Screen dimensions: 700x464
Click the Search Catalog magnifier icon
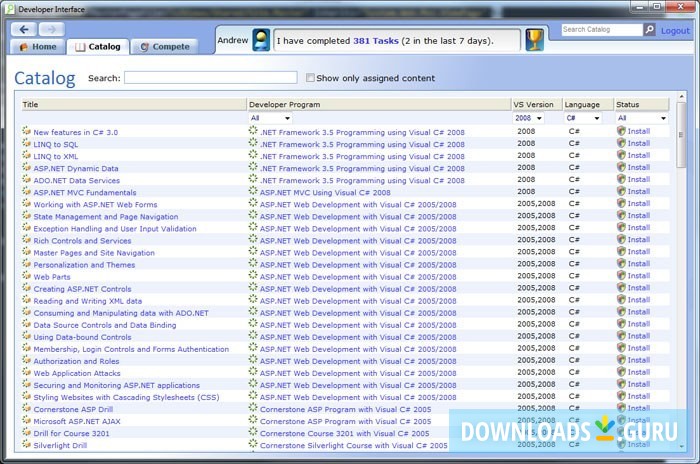click(x=649, y=29)
